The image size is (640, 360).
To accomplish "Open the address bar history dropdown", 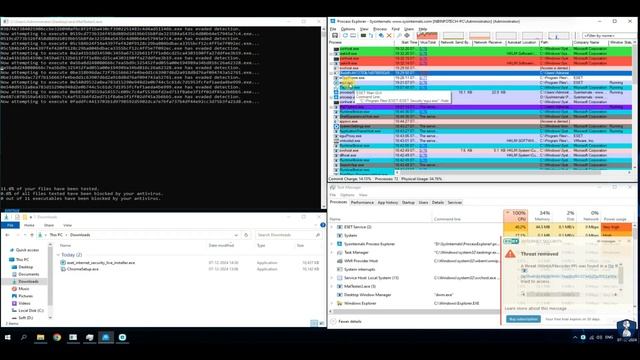I will pyautogui.click(x=236, y=235).
